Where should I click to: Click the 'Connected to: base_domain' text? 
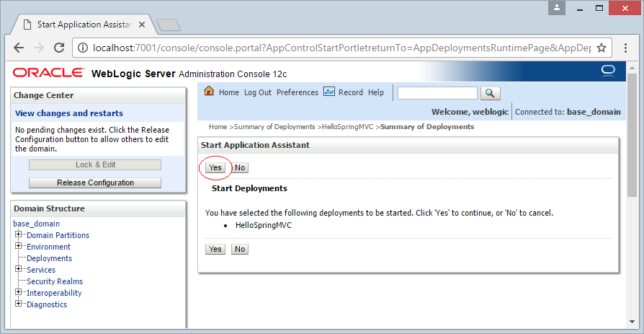pyautogui.click(x=568, y=112)
